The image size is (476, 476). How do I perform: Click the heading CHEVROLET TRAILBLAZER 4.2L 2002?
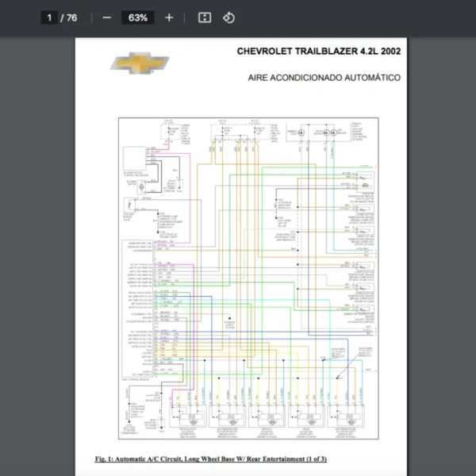pos(318,52)
